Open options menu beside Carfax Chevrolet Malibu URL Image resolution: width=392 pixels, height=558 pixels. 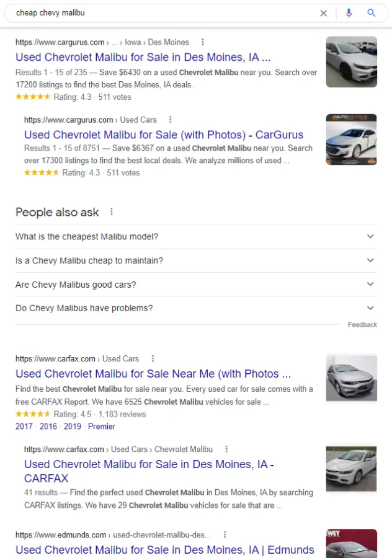click(x=226, y=449)
